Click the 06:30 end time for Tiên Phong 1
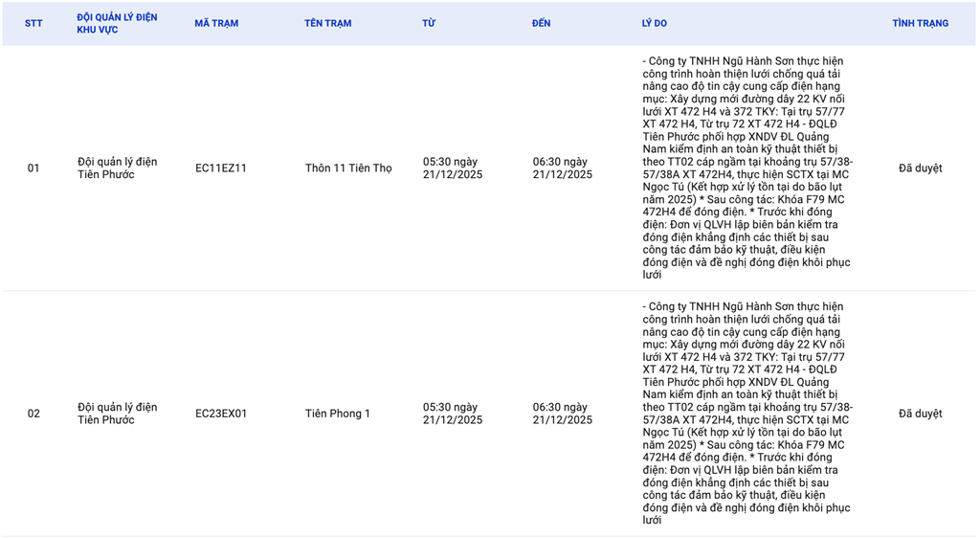Viewport: 980px width, 538px height. tap(563, 414)
